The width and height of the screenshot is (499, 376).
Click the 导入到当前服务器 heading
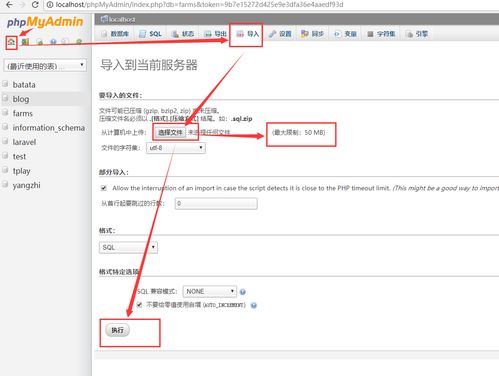(x=149, y=65)
